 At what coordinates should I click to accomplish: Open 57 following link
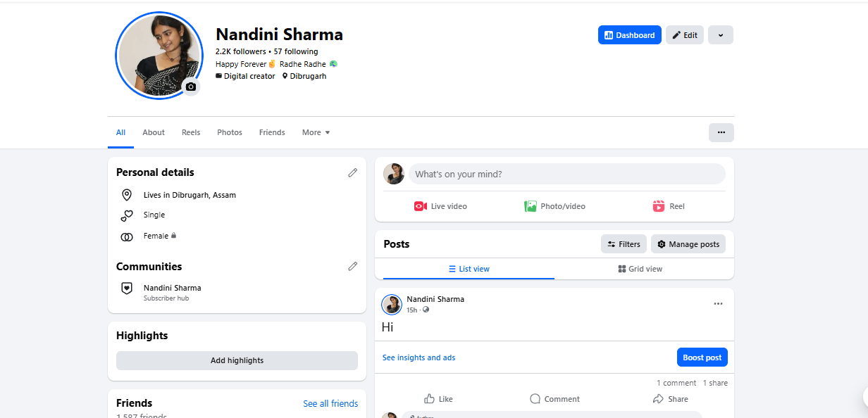point(296,51)
